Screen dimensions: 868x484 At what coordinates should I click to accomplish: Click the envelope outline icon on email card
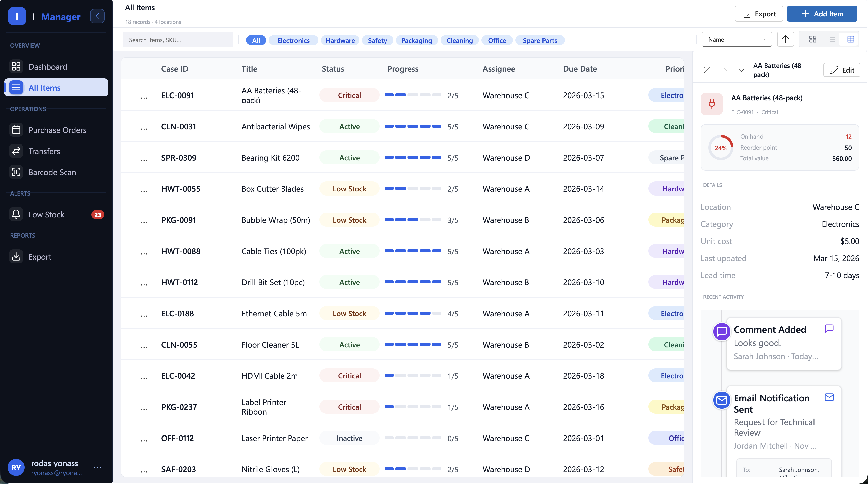tap(829, 397)
